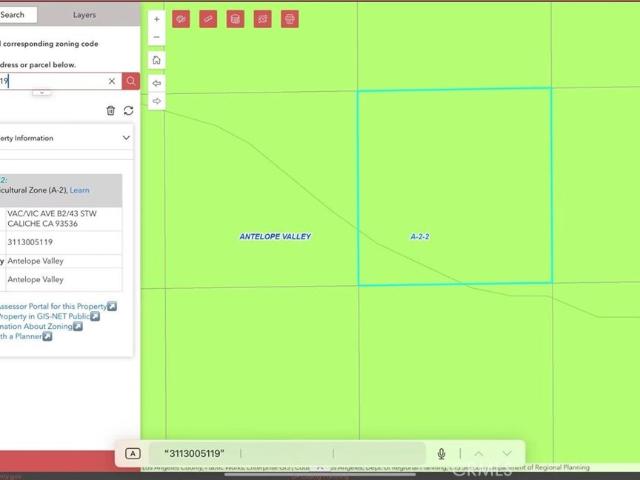Zoom out of the map
Viewport: 640px width, 480px height.
pos(157,37)
